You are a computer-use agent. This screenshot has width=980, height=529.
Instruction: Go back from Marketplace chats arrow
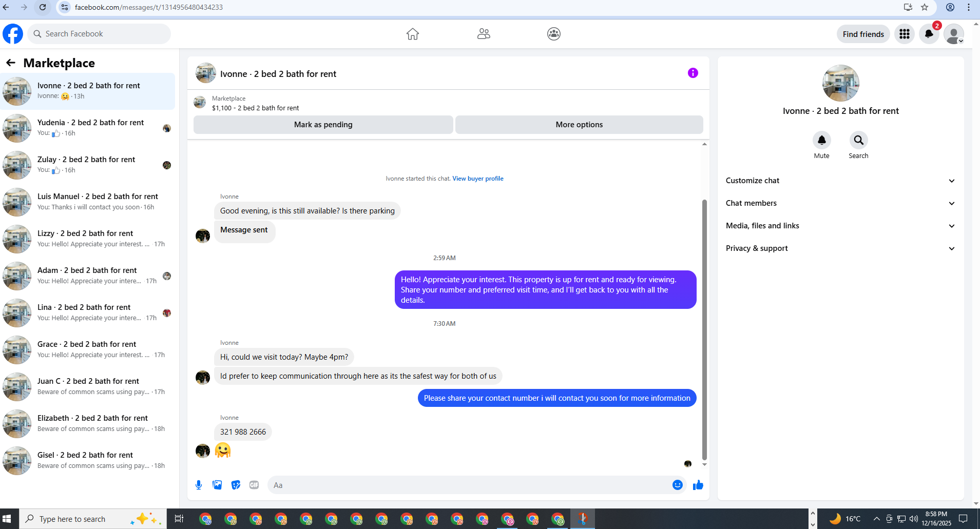coord(11,63)
